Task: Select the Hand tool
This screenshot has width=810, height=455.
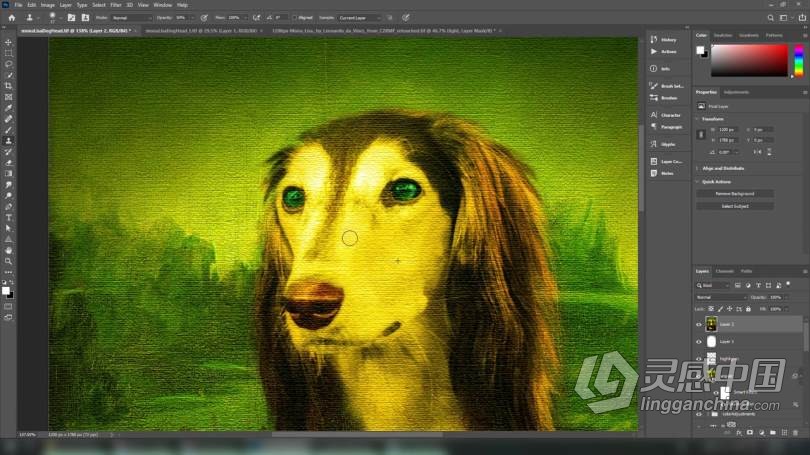Action: tap(8, 250)
